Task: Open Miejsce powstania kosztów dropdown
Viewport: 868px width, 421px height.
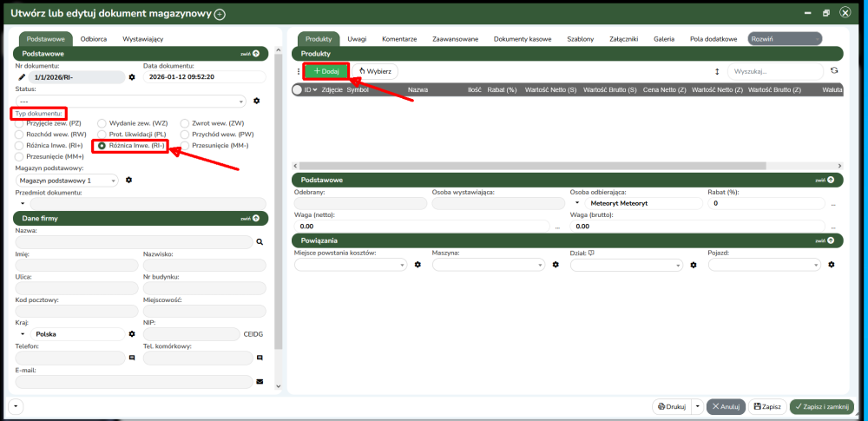Action: tap(351, 265)
